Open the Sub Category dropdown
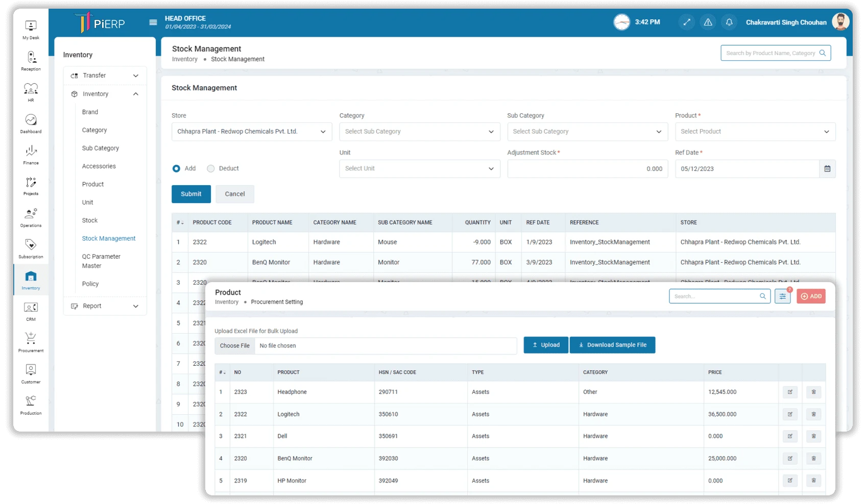 (x=587, y=132)
